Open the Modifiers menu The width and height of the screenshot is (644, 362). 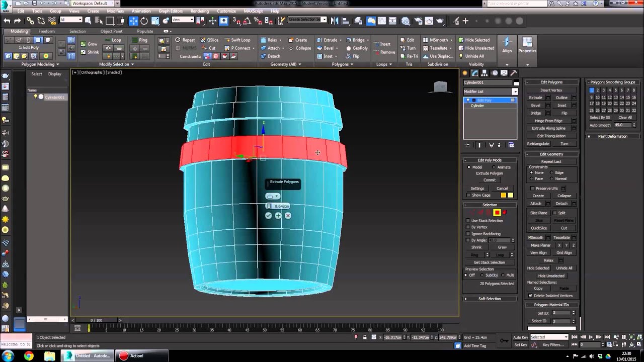pos(115,11)
